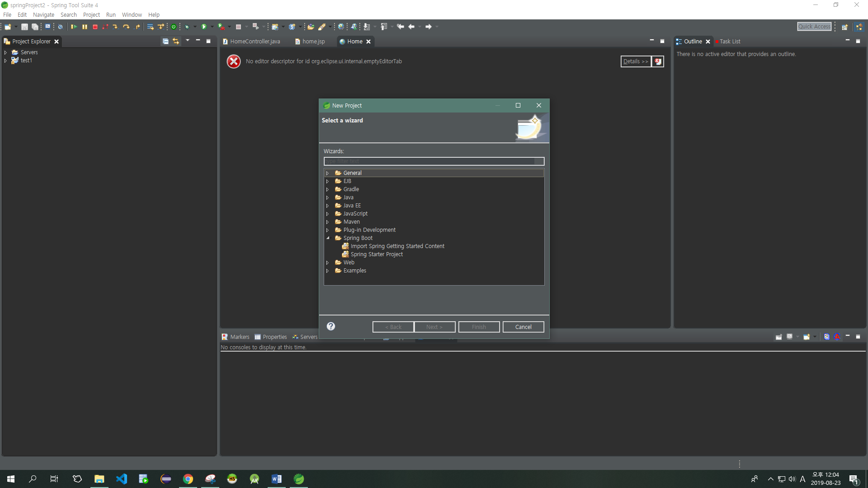Click the Save toolbar icon
The width and height of the screenshot is (868, 488).
pos(24,27)
